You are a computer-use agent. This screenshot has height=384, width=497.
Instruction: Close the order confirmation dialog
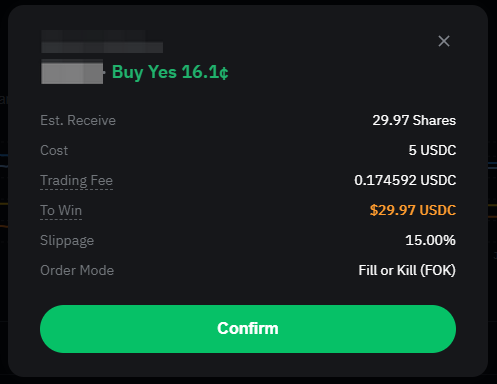click(x=444, y=41)
